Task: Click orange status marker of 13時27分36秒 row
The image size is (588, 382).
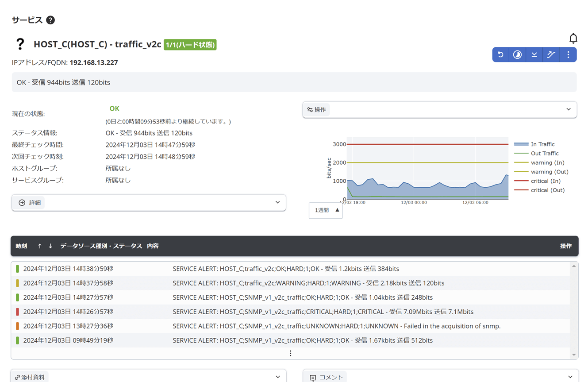Action: point(17,326)
